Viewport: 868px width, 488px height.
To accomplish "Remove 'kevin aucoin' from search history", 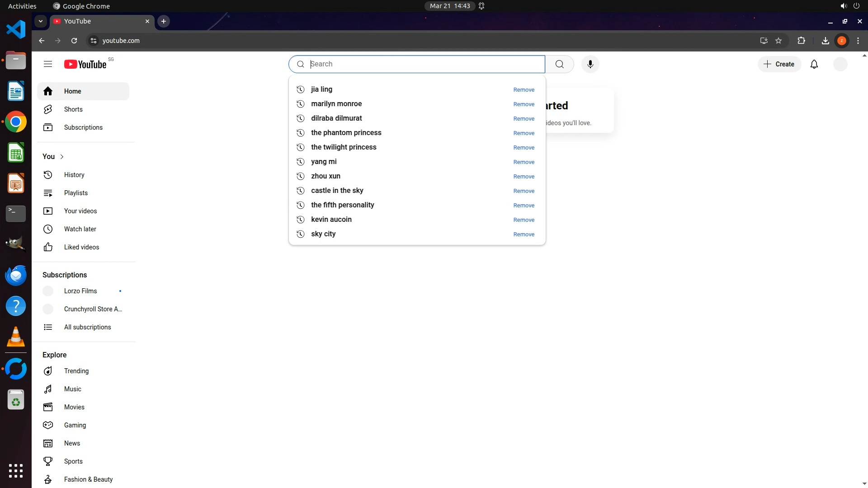I will tap(524, 220).
